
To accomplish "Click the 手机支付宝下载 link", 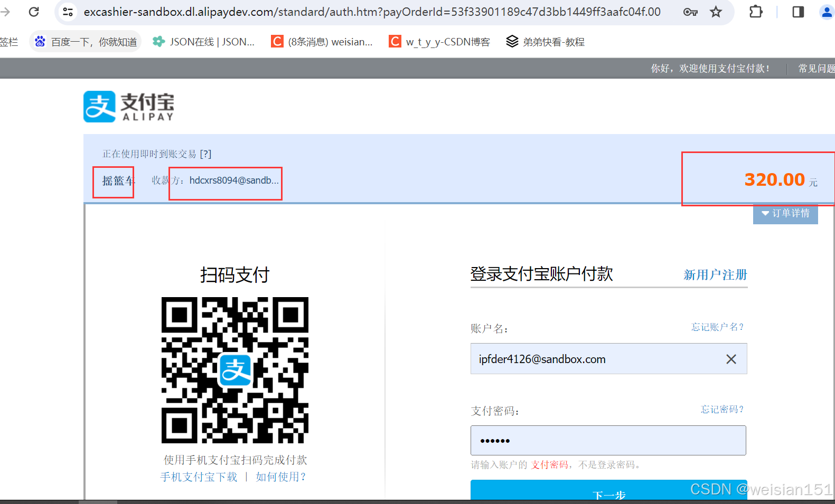I will pyautogui.click(x=199, y=477).
